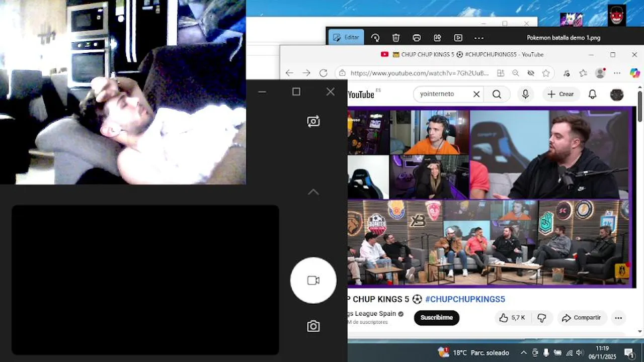This screenshot has height=362, width=644.
Task: Go back in Edge browser
Action: point(289,73)
